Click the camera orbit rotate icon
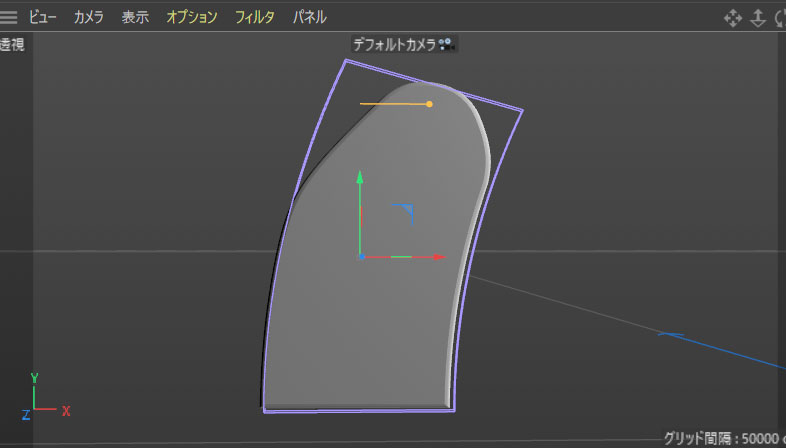Screen dimensions: 786x448 coord(779,18)
